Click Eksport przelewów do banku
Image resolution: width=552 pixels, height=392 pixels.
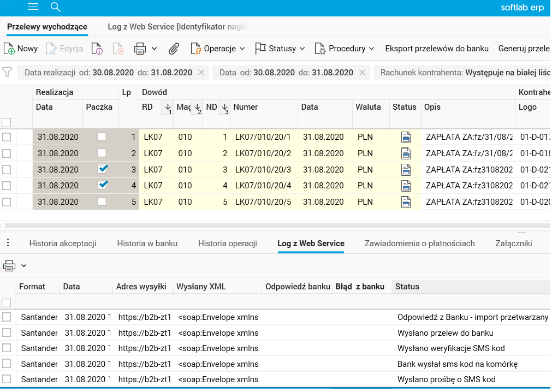(x=437, y=49)
